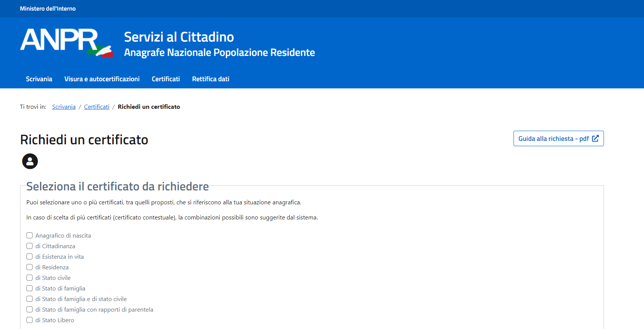Check the Anagrafico di nascita checkbox
The width and height of the screenshot is (644, 329).
click(29, 235)
